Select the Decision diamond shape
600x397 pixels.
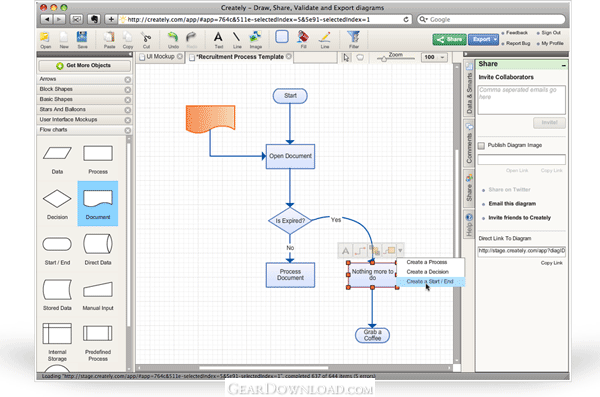[57, 199]
